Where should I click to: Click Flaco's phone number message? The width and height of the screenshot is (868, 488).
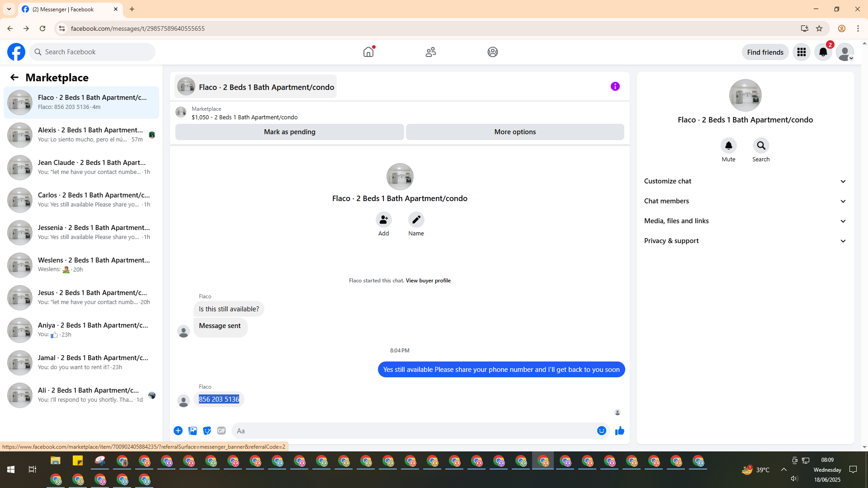click(219, 399)
